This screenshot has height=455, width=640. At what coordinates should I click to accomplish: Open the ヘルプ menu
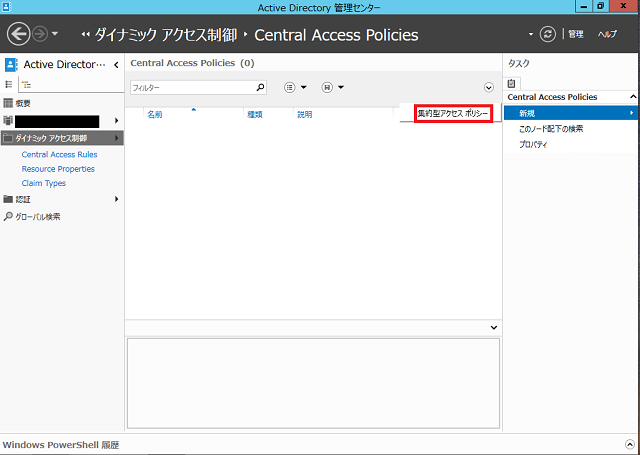point(607,34)
